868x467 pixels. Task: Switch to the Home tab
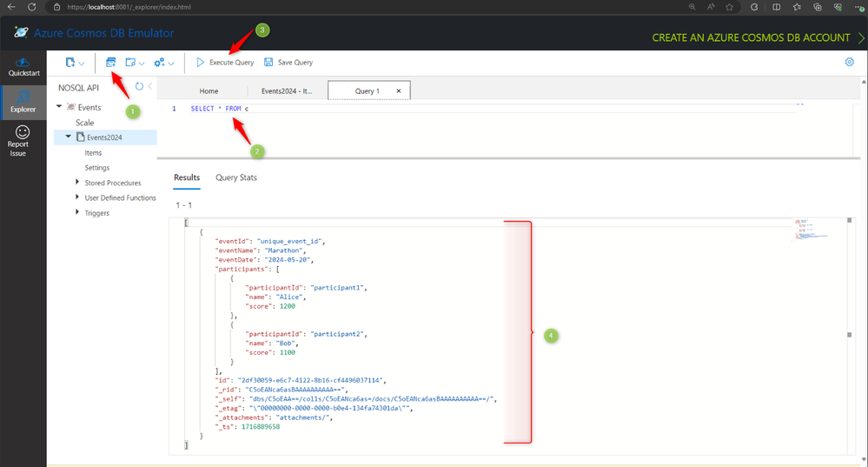pos(209,90)
